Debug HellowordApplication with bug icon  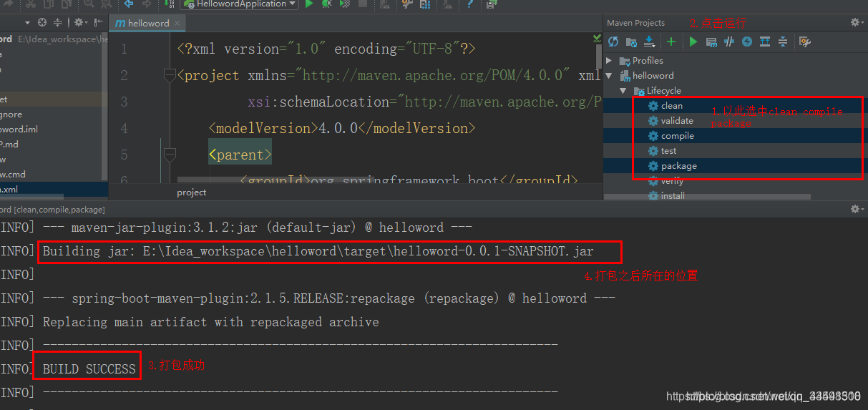click(x=326, y=4)
